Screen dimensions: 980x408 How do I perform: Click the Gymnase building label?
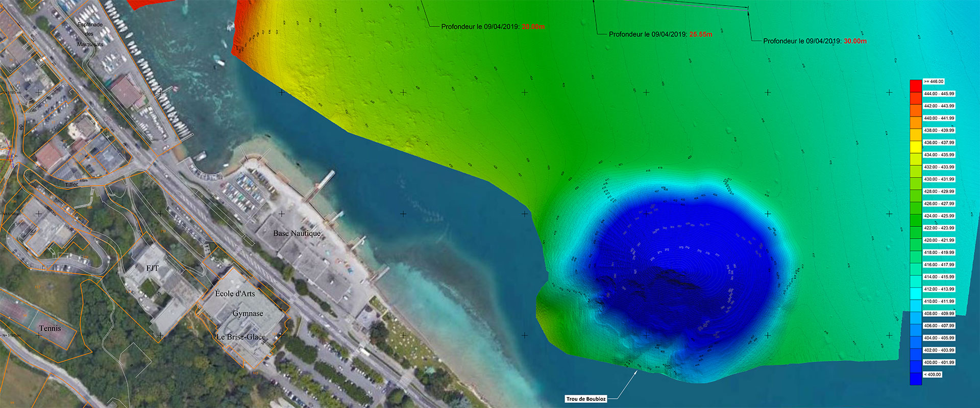248,314
